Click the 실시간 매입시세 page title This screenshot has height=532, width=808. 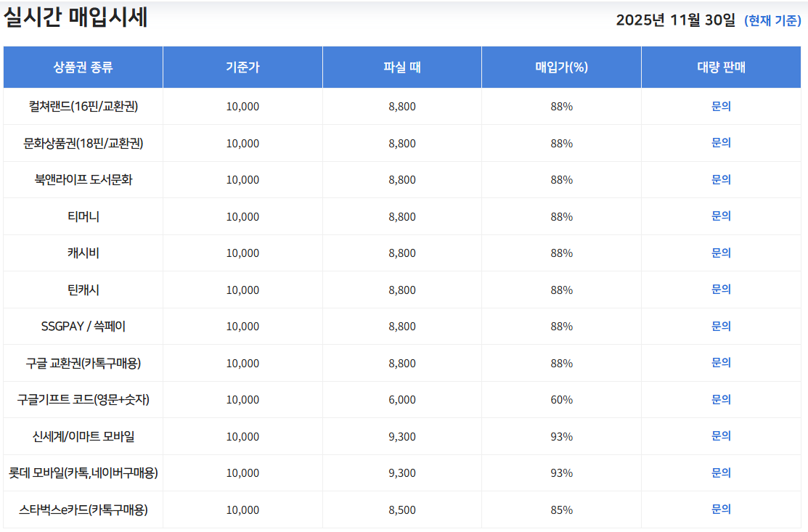pos(76,17)
